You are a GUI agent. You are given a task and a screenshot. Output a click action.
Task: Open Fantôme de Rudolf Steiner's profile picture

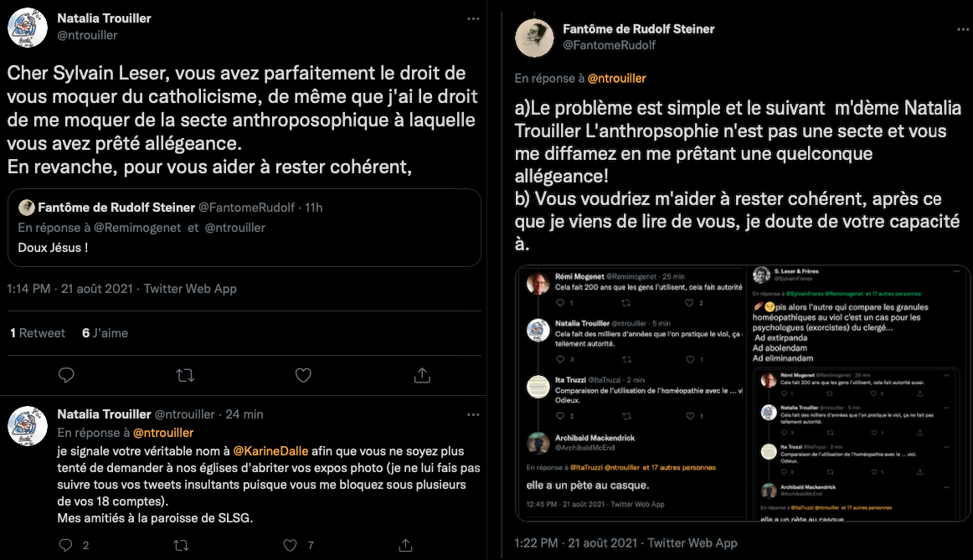pos(534,37)
